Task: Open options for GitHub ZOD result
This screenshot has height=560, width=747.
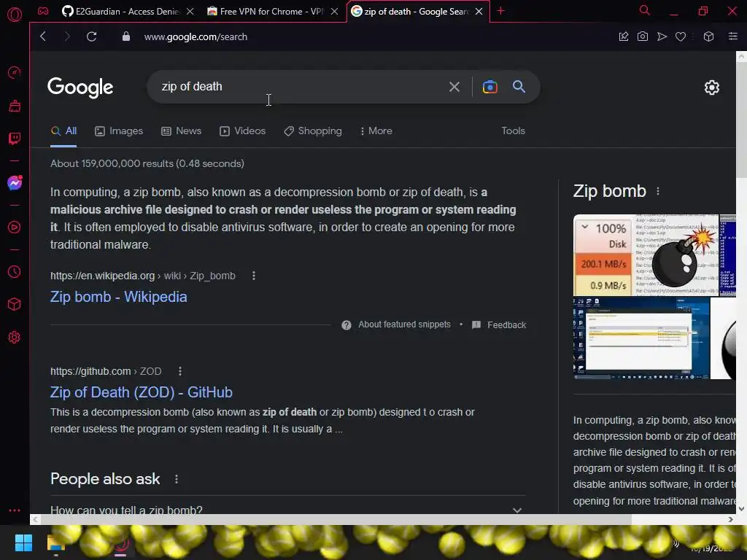Action: point(179,371)
